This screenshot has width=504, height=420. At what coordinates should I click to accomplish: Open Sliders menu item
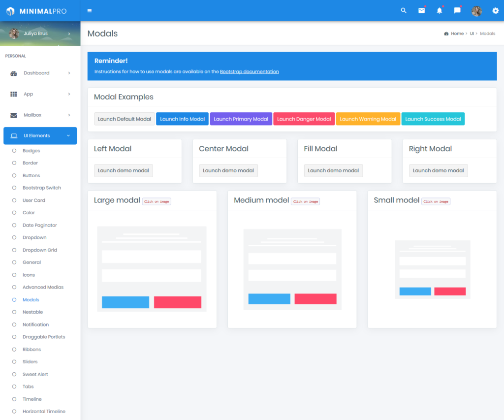pos(30,362)
